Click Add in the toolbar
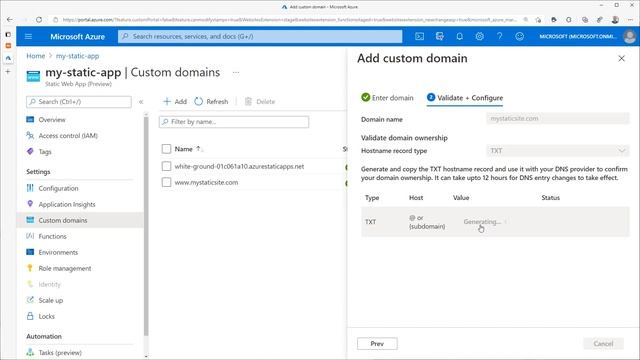The width and height of the screenshot is (640, 360). 175,102
